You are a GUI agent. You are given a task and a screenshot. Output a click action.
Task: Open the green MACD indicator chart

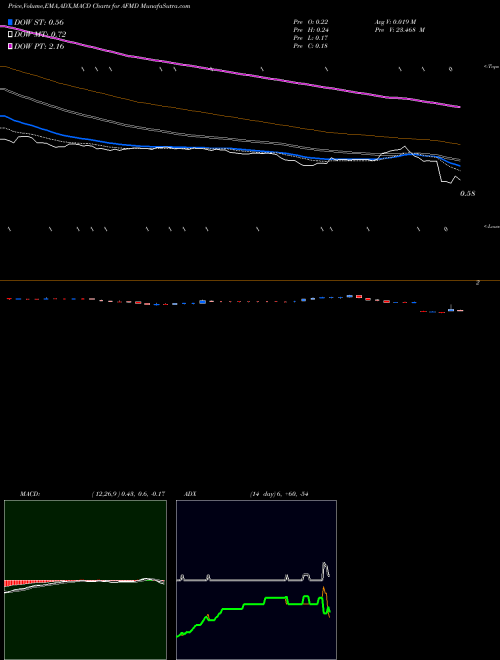(x=85, y=580)
